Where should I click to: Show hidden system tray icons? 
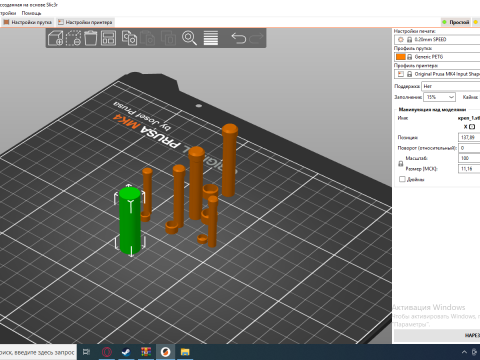pyautogui.click(x=464, y=352)
